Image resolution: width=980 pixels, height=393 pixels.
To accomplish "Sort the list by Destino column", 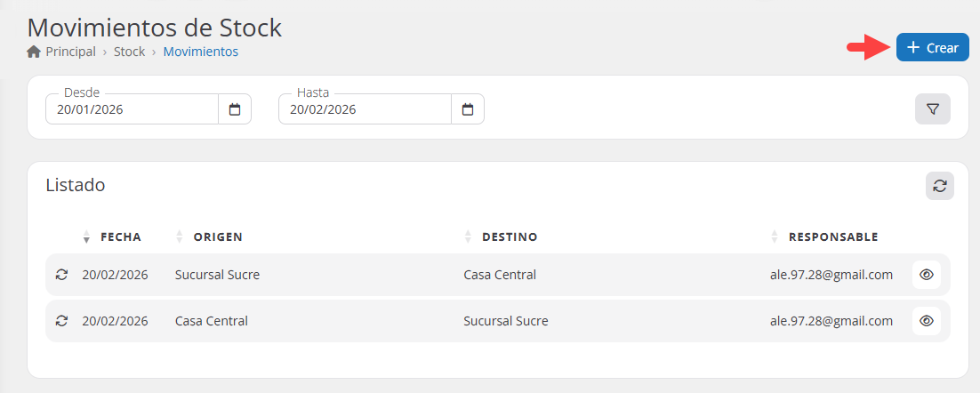I will 509,237.
